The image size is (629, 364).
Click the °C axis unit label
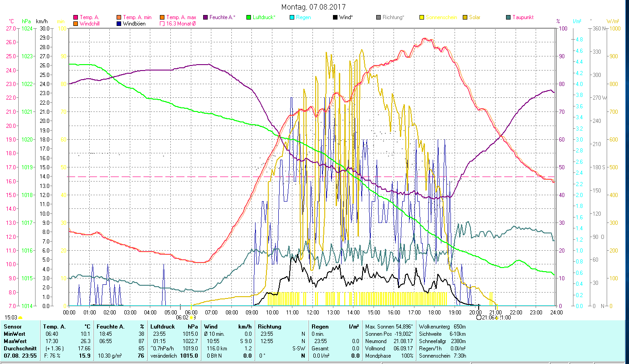pyautogui.click(x=11, y=21)
